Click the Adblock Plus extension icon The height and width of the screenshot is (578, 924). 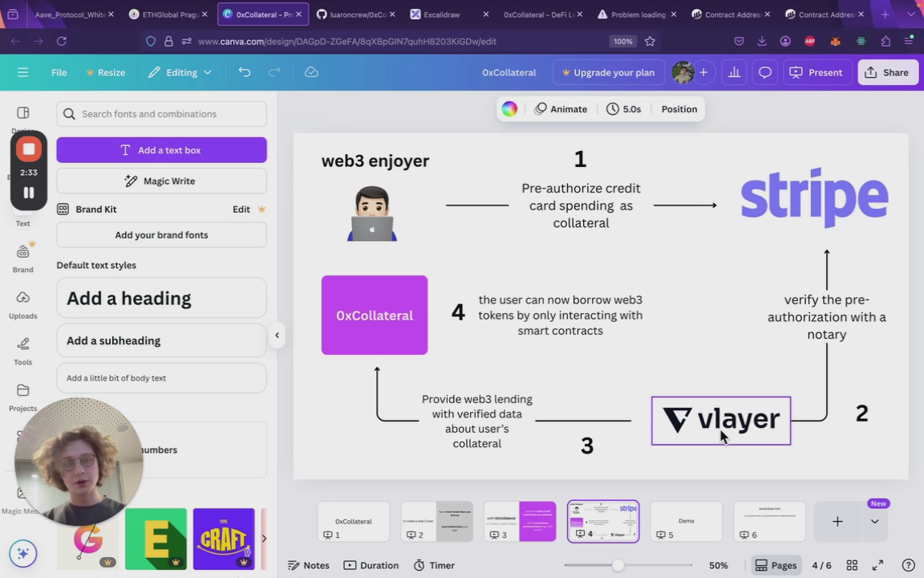[809, 41]
